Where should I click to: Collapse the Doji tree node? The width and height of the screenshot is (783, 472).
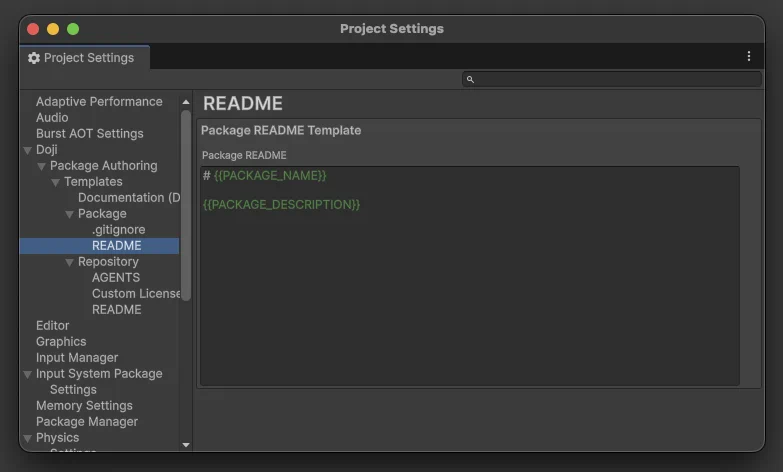27,150
